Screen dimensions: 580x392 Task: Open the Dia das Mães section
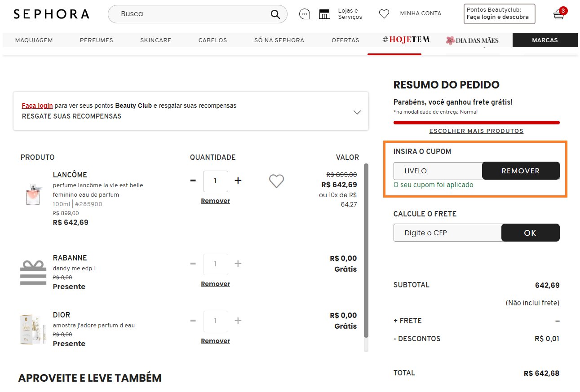472,40
